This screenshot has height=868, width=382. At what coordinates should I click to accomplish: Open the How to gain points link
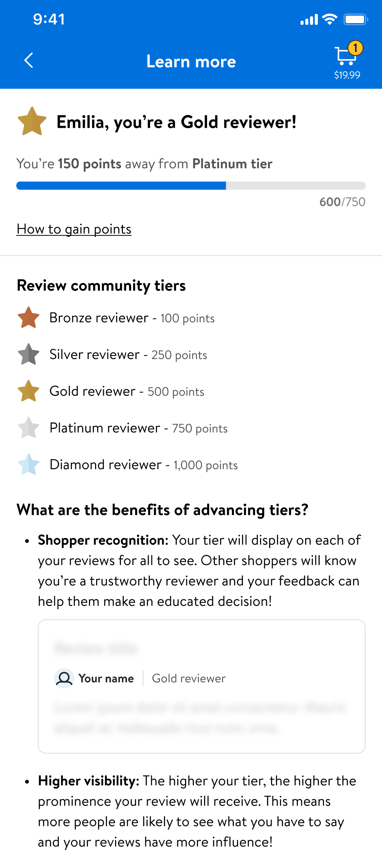74,229
